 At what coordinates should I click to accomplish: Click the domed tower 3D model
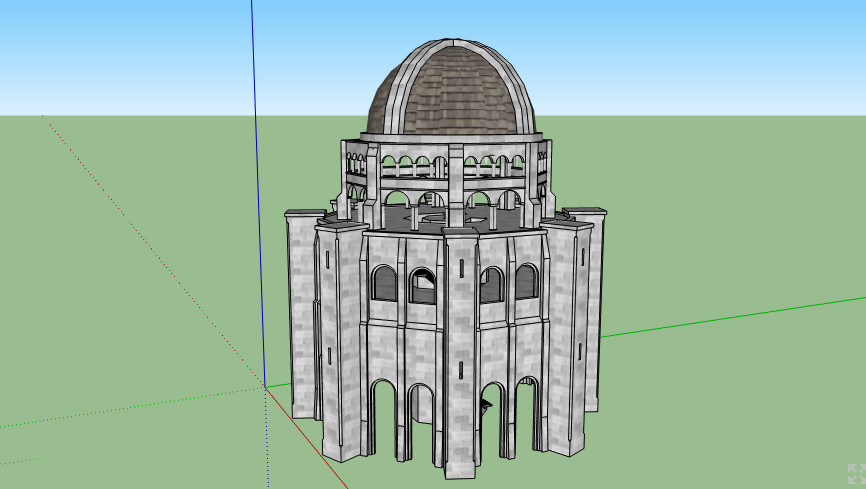446,259
